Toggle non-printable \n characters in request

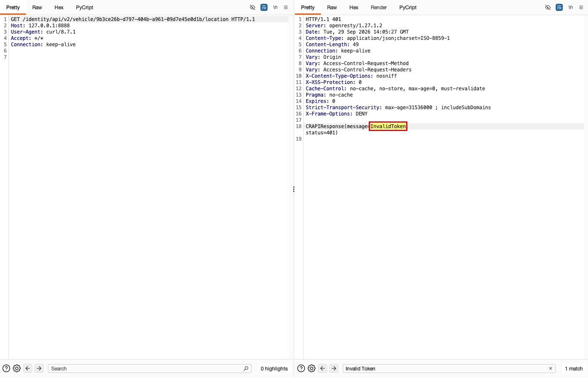tap(276, 8)
